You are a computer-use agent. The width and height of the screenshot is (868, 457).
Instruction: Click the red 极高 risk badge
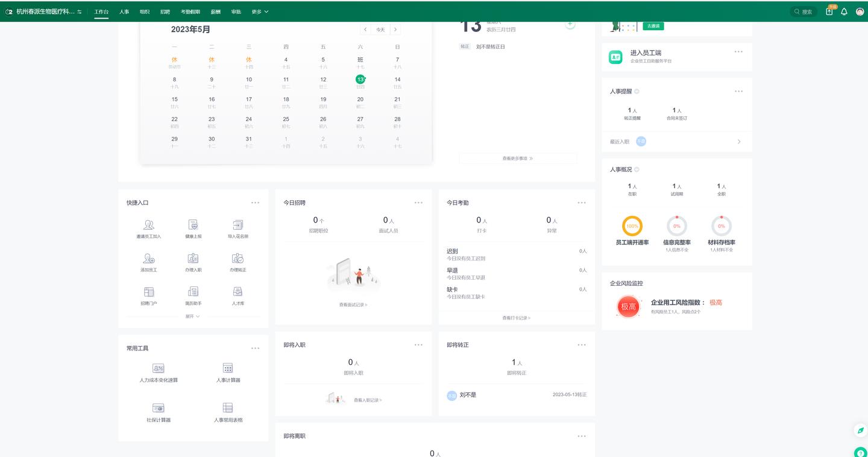(628, 306)
